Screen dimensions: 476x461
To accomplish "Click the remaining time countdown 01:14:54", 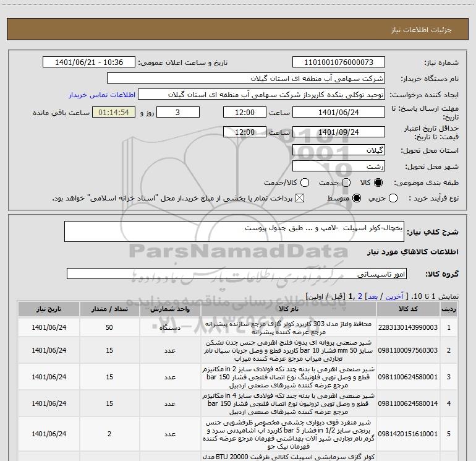I will click(114, 112).
